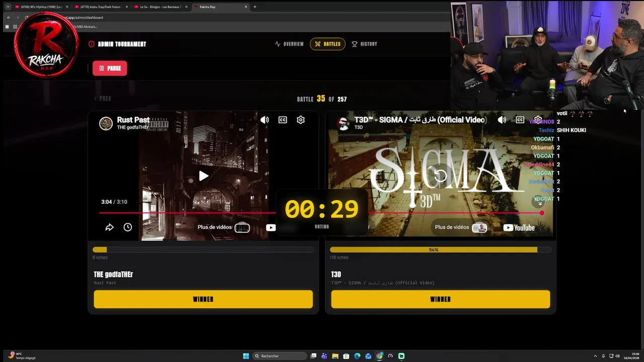Go to the previous battle with PREV
The width and height of the screenshot is (644, 362).
point(102,99)
